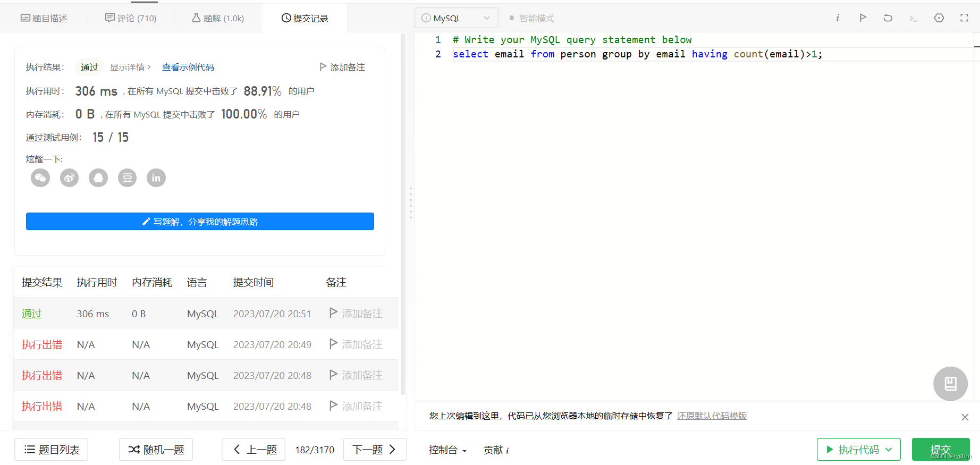The width and height of the screenshot is (980, 465).
Task: Open comments (710) tab
Action: point(131,18)
